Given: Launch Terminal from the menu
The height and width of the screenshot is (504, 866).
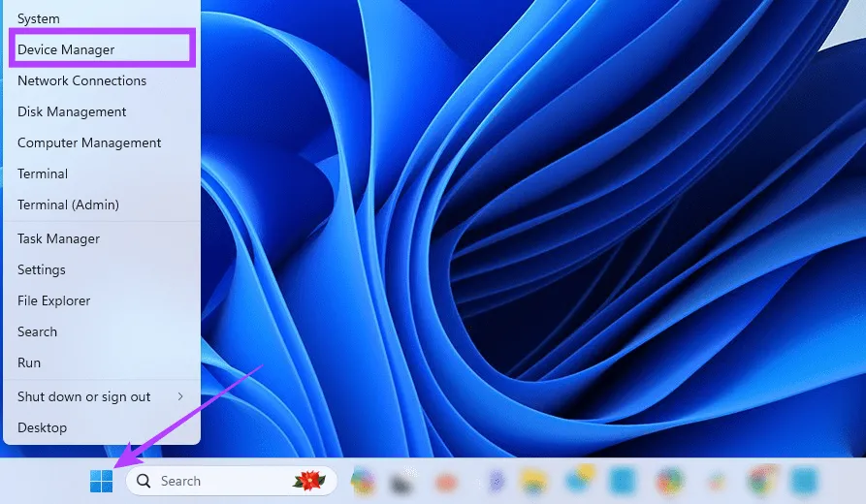Looking at the screenshot, I should [x=43, y=173].
